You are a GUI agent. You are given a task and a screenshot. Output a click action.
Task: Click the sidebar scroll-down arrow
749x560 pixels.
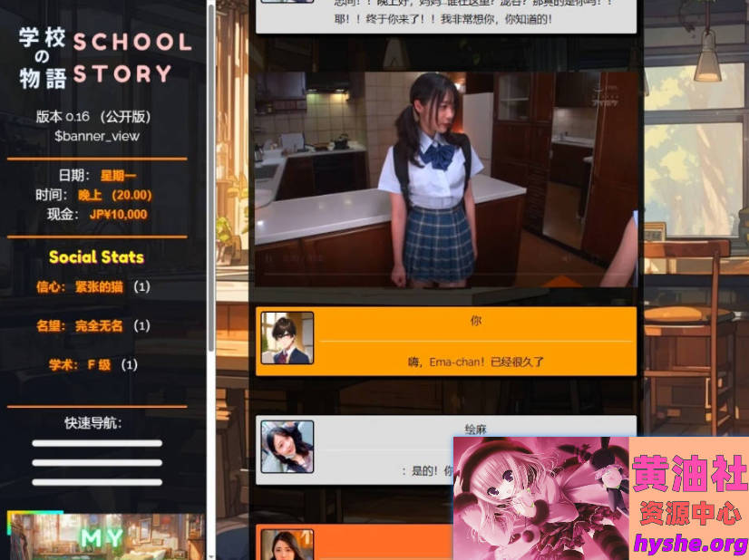pos(212,555)
